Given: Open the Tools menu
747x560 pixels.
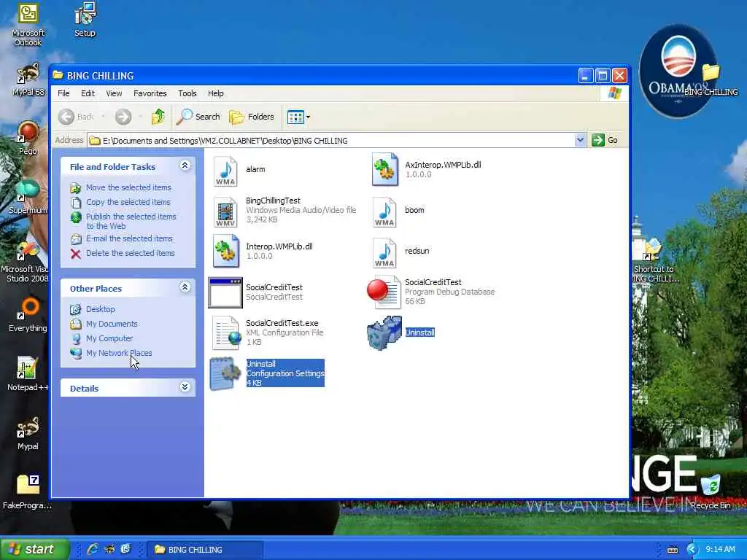Looking at the screenshot, I should click(187, 93).
